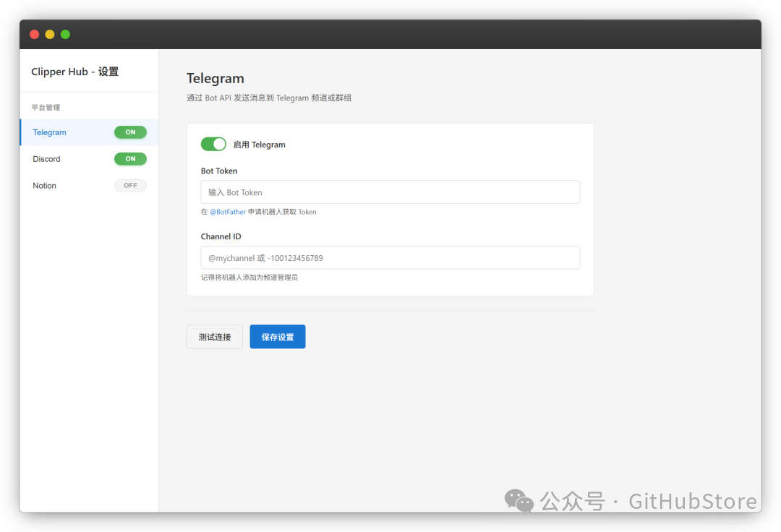The height and width of the screenshot is (532, 781).
Task: Click the description mentioning Bot API
Action: pyautogui.click(x=269, y=98)
